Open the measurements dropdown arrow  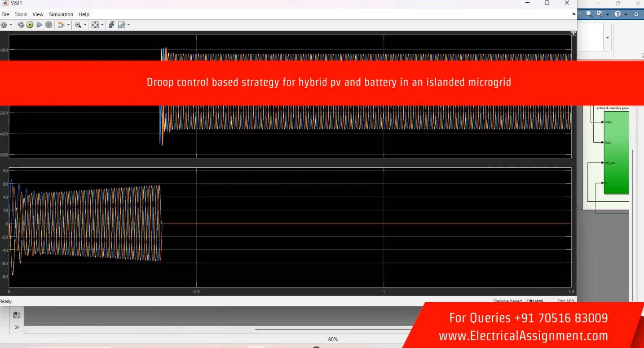(128, 24)
